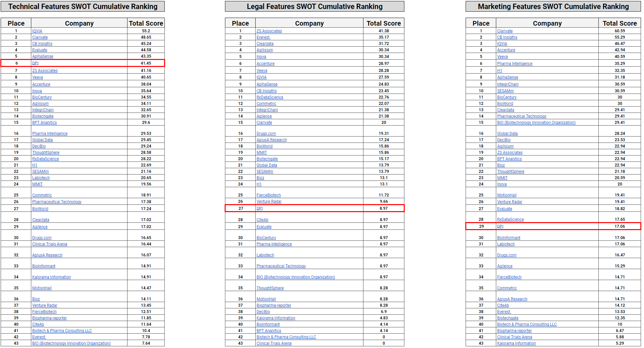Select Company column header in Legal table
644x348 pixels.
point(309,23)
